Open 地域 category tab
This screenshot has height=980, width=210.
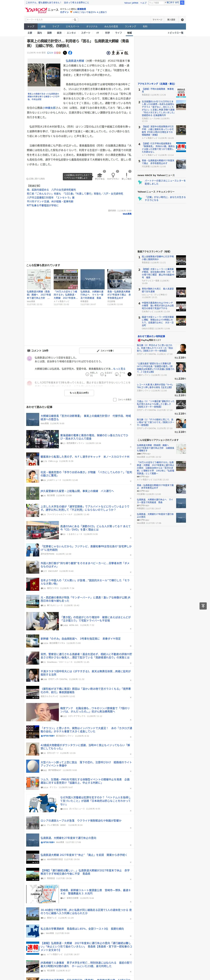tap(129, 33)
